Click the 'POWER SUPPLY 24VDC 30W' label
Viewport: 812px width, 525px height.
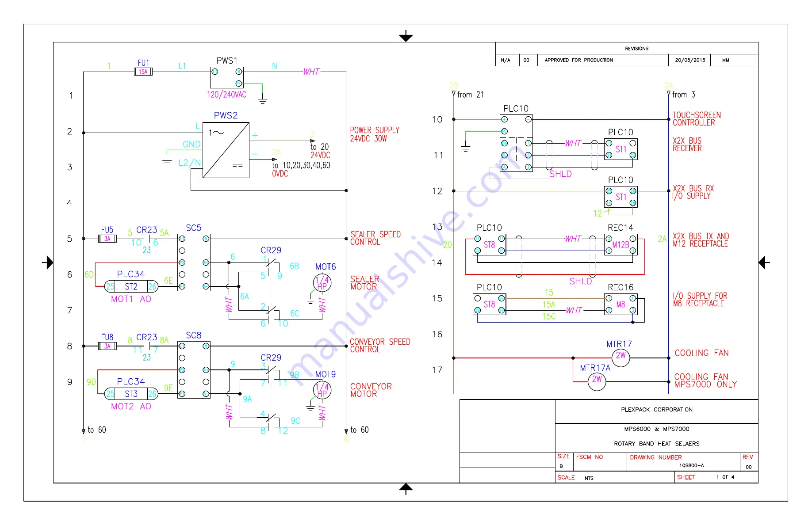pos(375,134)
